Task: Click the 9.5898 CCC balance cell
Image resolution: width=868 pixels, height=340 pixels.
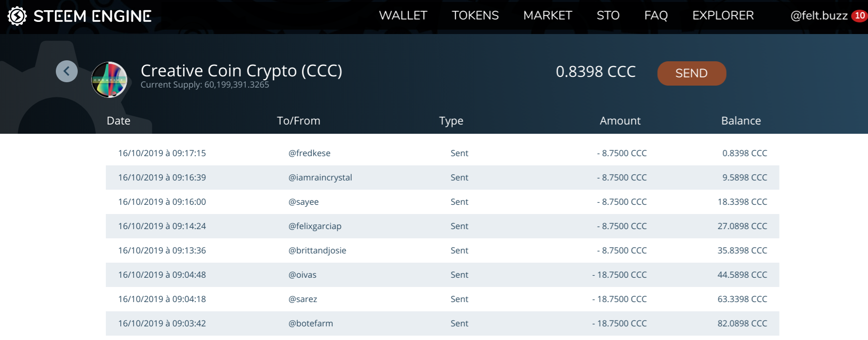Action: [x=745, y=178]
